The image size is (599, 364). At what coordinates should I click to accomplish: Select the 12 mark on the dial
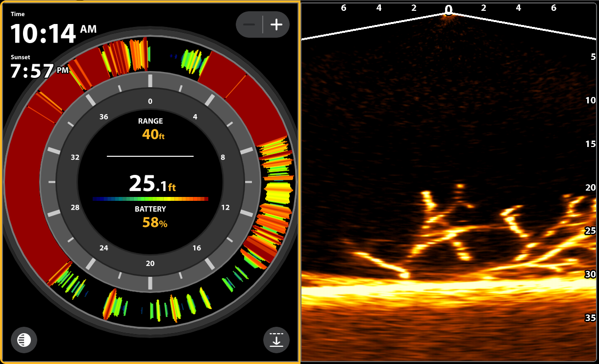[225, 207]
